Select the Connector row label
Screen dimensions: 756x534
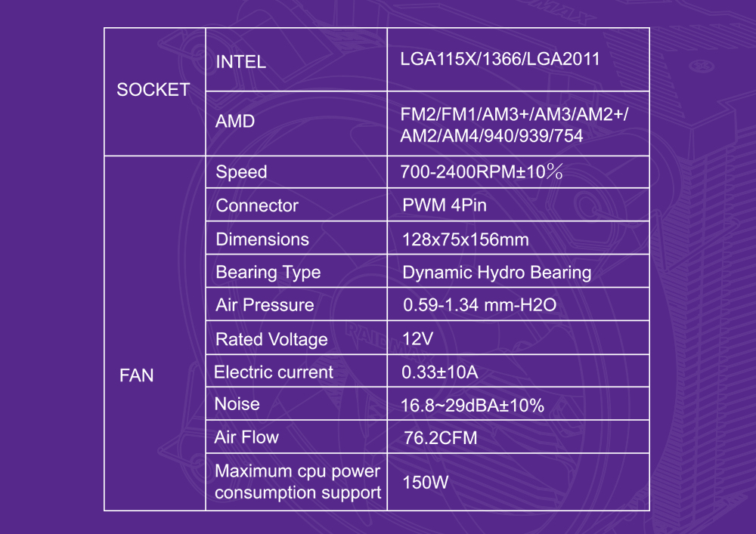click(257, 206)
